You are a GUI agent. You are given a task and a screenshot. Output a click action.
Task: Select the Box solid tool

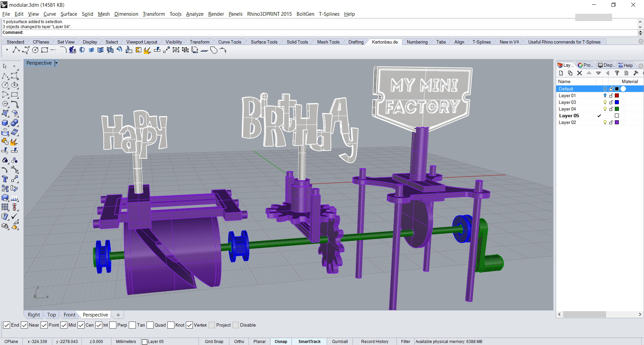click(x=5, y=123)
